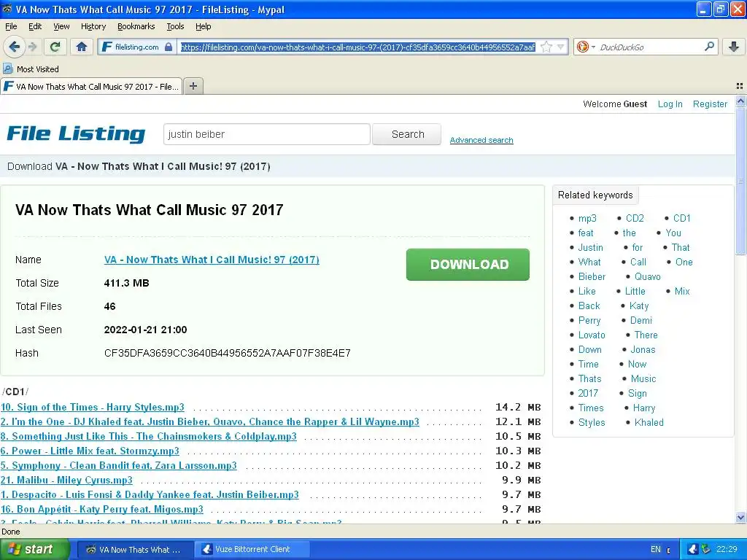Click the page scrollbar down arrow
Viewport: 747px width, 560px height.
[x=741, y=517]
